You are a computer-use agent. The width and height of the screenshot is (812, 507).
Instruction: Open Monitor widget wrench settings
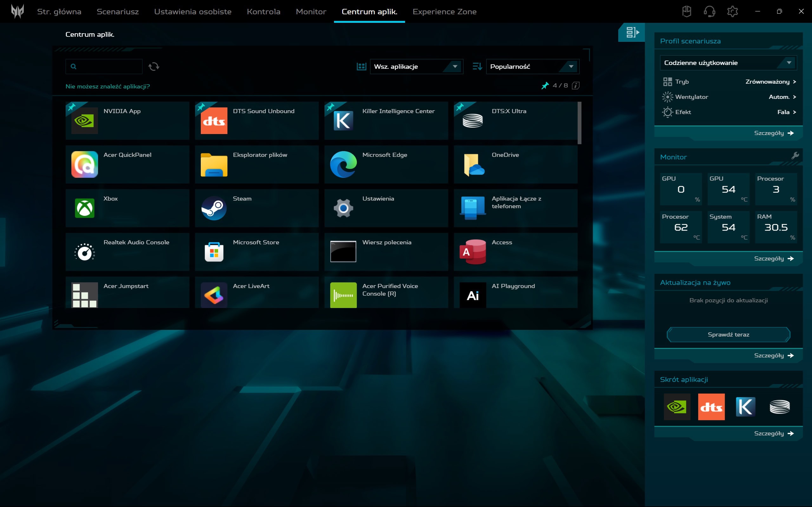pyautogui.click(x=795, y=156)
